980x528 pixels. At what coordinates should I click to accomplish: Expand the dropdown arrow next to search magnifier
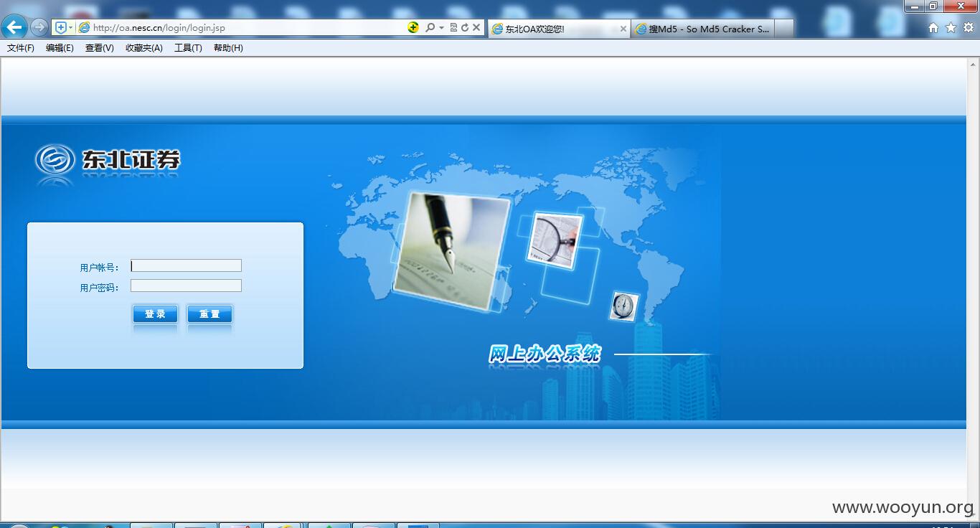coord(441,28)
